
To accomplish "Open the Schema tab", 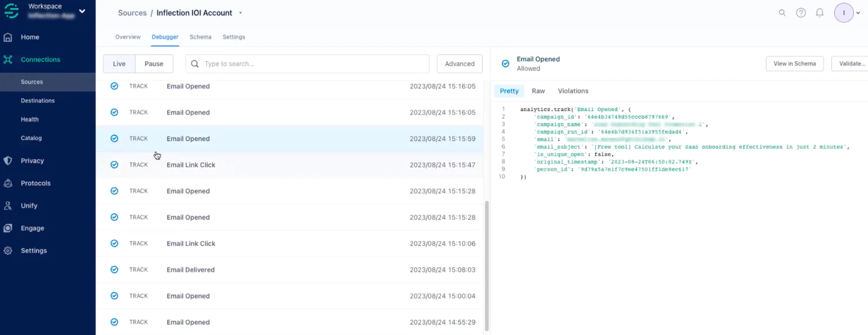I will click(200, 37).
